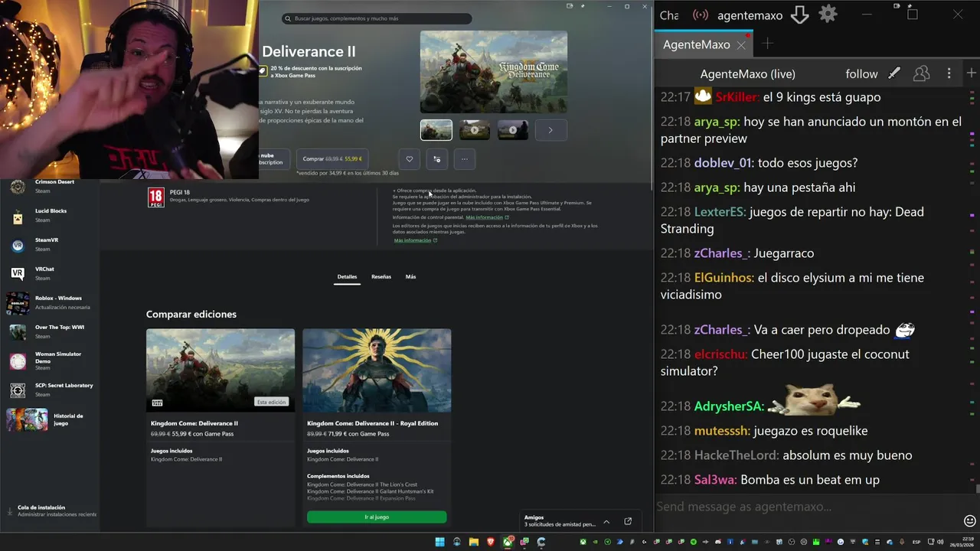
Task: Click the live broadcast icon in chat header
Action: pos(701,15)
